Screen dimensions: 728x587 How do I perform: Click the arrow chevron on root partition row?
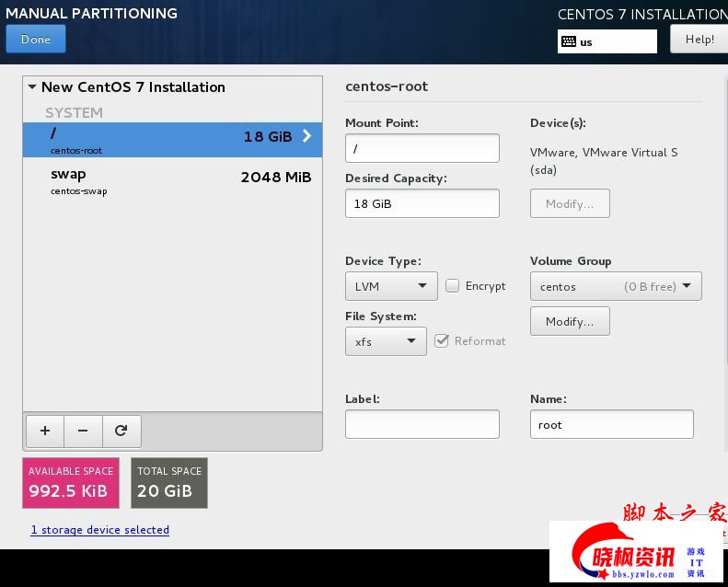(307, 136)
